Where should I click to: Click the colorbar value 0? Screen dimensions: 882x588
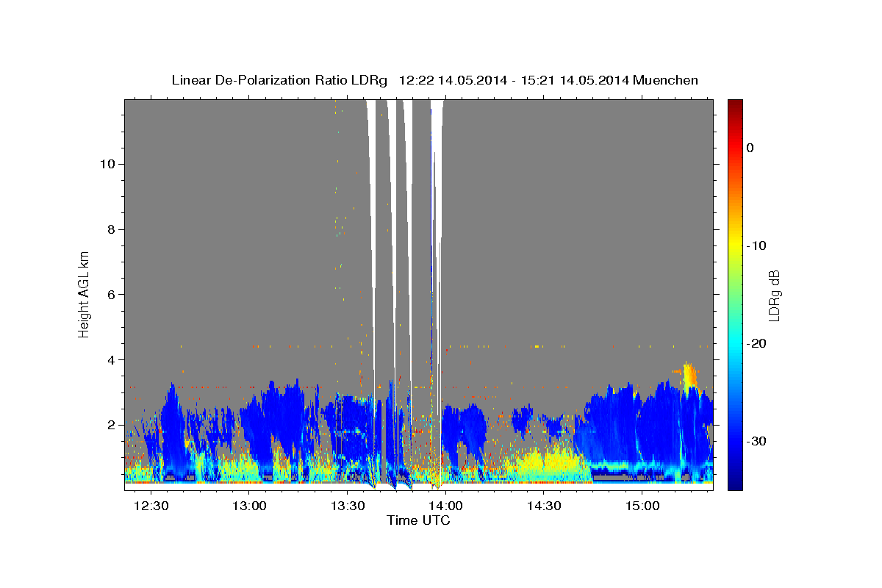(750, 148)
